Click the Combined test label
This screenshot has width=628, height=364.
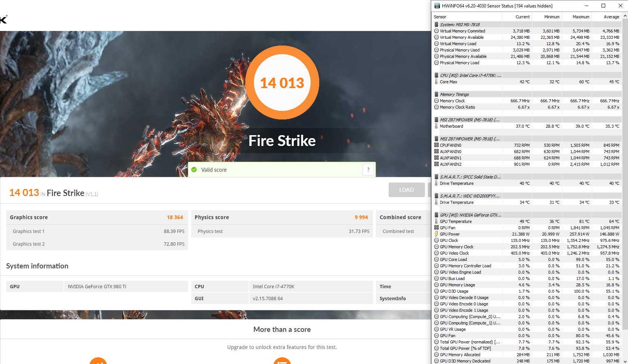pyautogui.click(x=398, y=231)
